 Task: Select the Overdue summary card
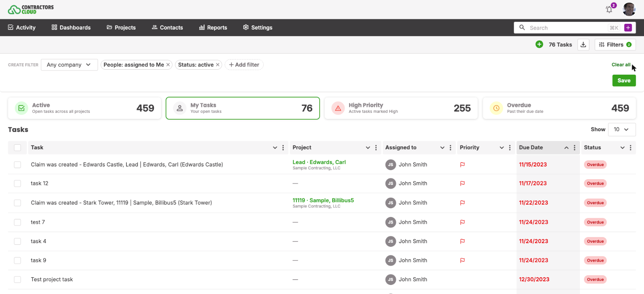pyautogui.click(x=559, y=108)
